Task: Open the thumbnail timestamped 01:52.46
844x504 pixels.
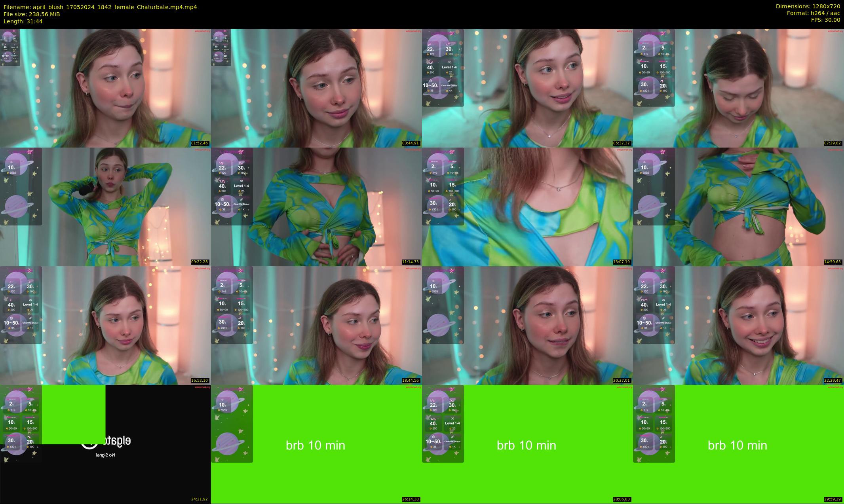Action: [105, 88]
